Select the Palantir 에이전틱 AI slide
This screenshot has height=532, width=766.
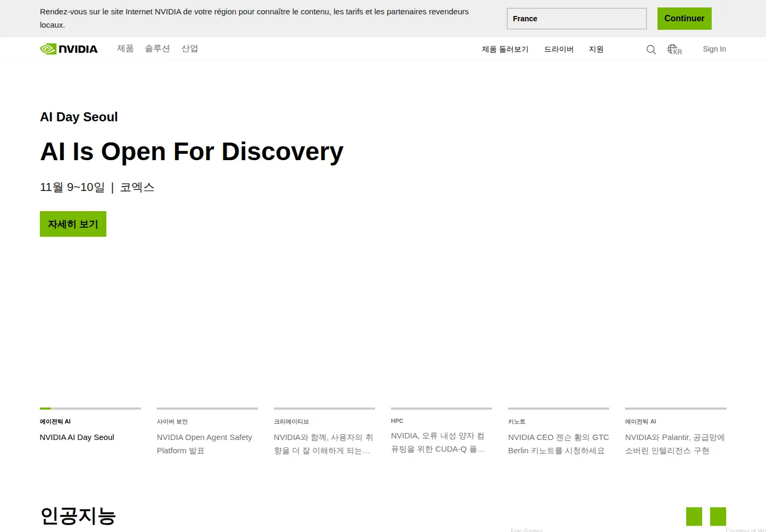coord(676,432)
